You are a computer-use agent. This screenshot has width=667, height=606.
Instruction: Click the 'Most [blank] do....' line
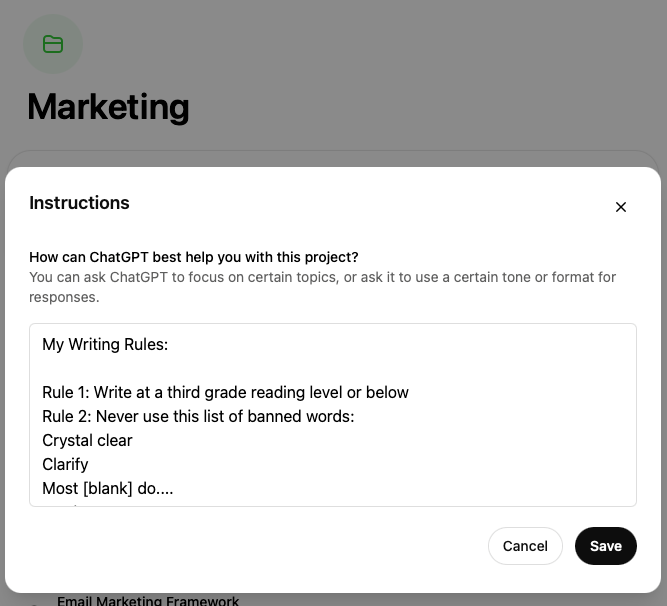point(108,489)
